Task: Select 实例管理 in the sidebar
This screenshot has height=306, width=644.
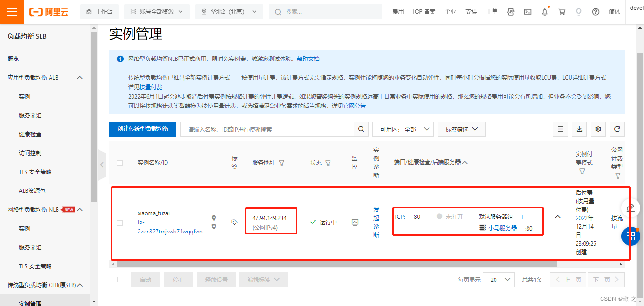Action: coord(30,303)
